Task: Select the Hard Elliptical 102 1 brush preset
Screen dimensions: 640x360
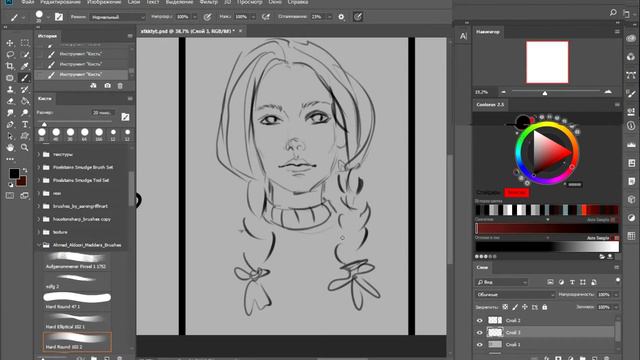Action: tap(77, 321)
